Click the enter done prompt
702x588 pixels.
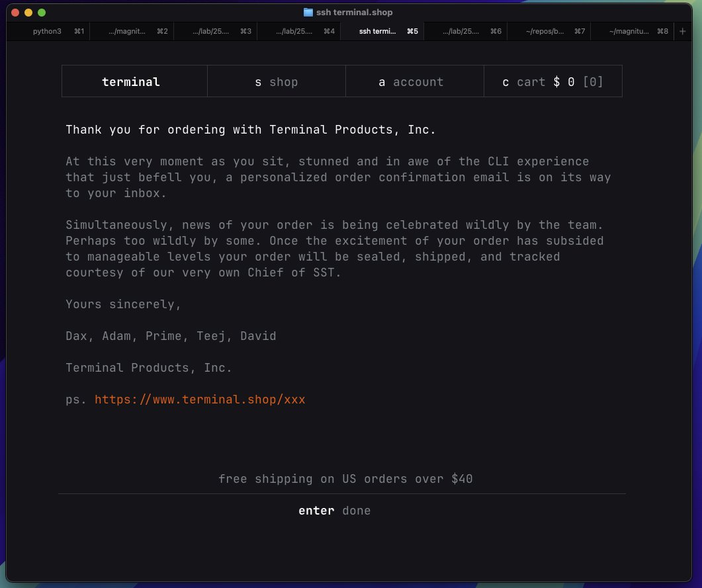(x=334, y=511)
